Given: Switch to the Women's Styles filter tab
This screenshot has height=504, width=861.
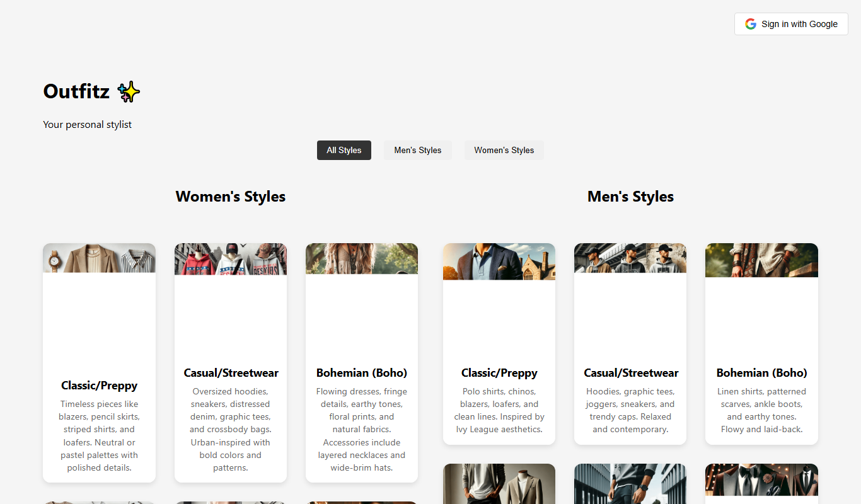Looking at the screenshot, I should (x=504, y=150).
